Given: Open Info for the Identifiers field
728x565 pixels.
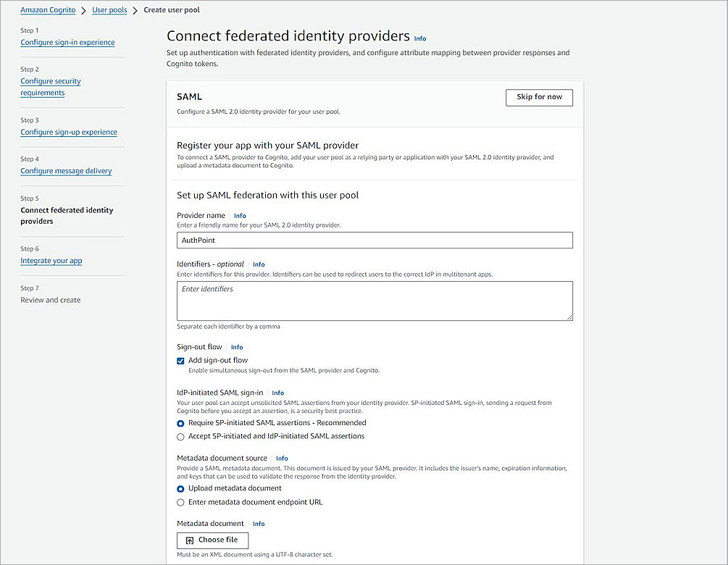Looking at the screenshot, I should [x=259, y=264].
